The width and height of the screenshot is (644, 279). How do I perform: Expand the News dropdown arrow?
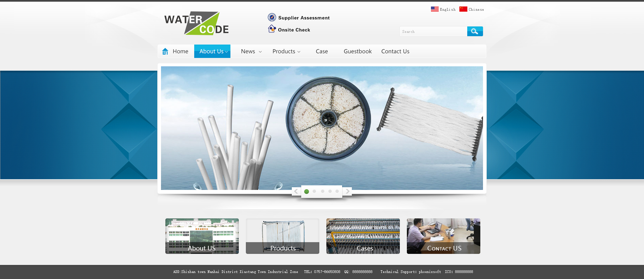coord(260,52)
